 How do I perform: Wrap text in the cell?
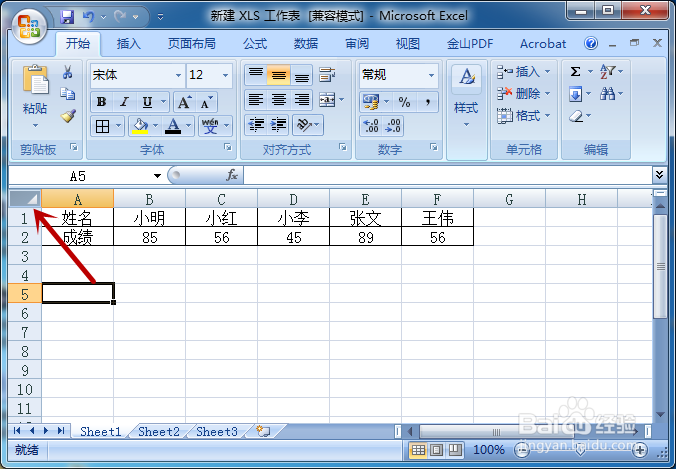[327, 75]
